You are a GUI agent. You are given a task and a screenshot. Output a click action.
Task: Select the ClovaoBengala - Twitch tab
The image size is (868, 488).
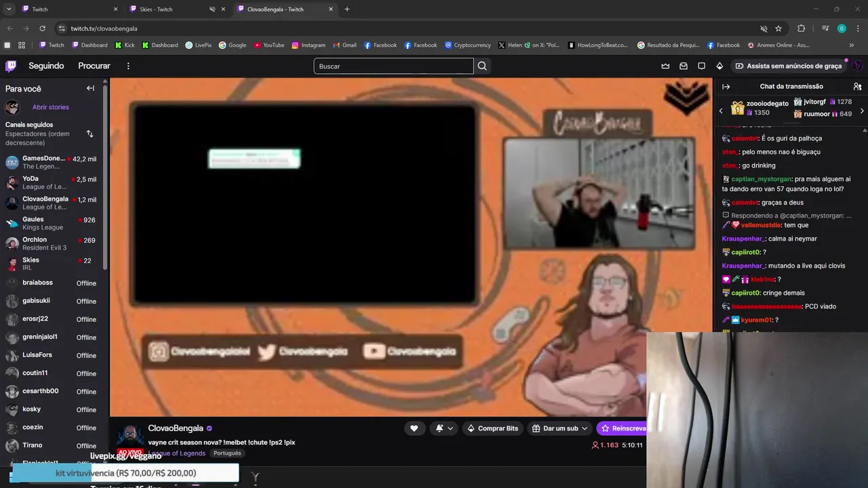(285, 9)
